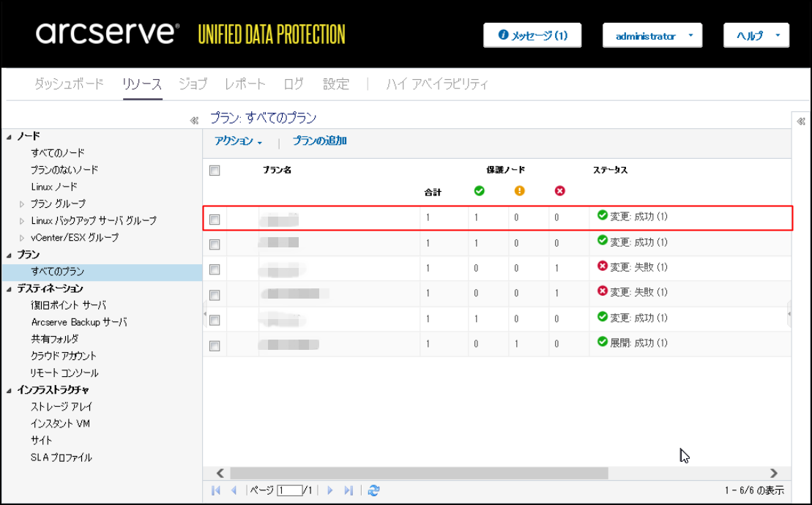
Task: Go to the previous page icon
Action: pos(234,490)
